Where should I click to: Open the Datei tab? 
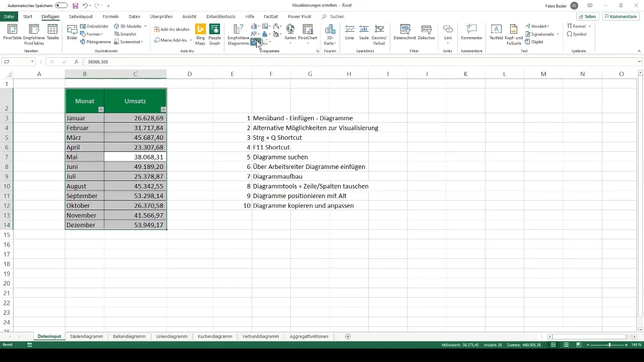(x=10, y=17)
